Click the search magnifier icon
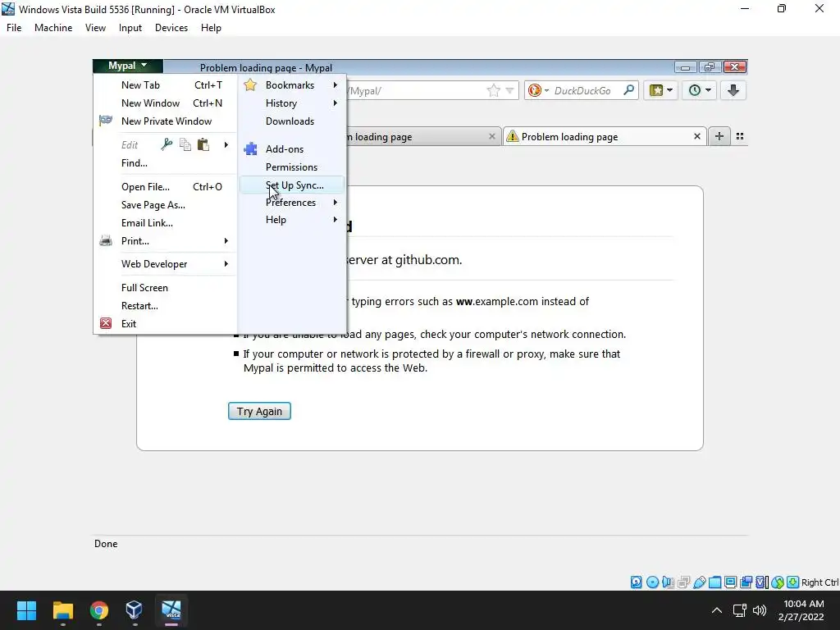This screenshot has height=630, width=840. point(629,90)
